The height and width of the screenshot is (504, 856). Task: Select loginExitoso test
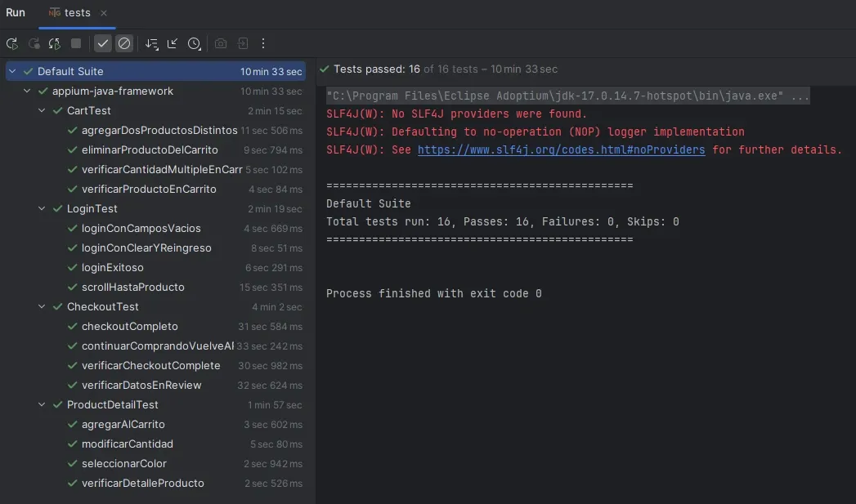click(x=155, y=268)
